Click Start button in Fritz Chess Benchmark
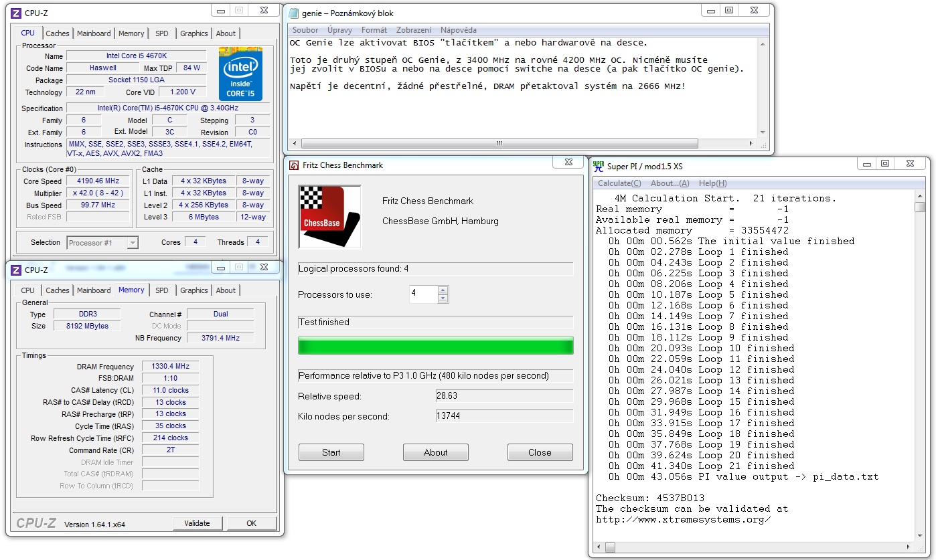This screenshot has height=560, width=936. pos(331,452)
